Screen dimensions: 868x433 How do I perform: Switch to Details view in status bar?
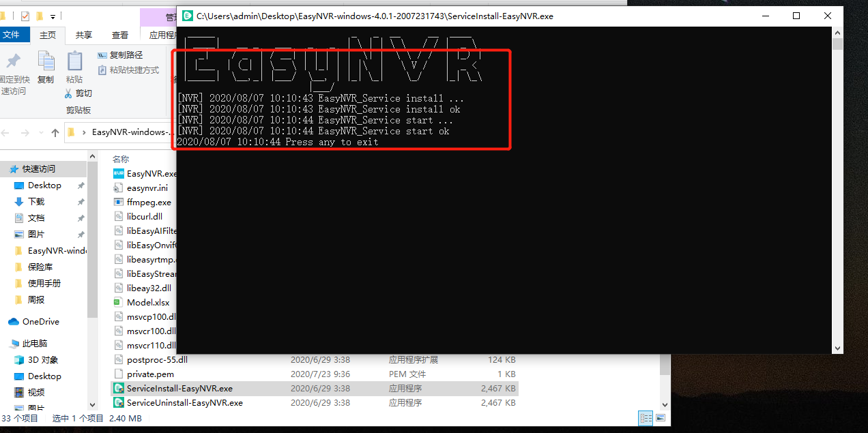point(645,418)
